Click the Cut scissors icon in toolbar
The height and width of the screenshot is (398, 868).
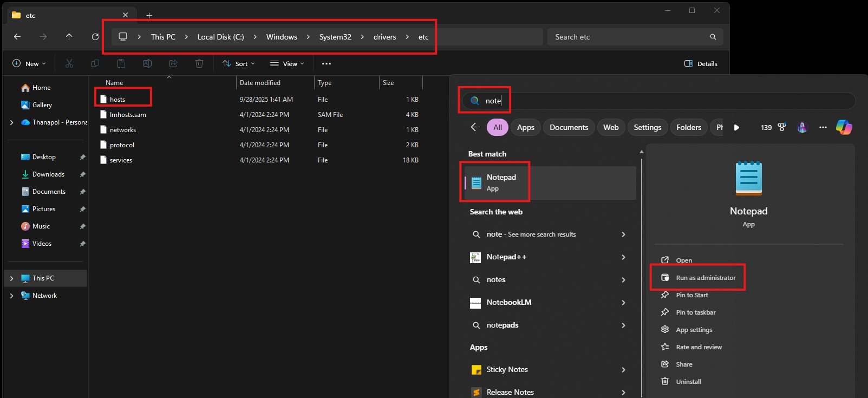(69, 63)
